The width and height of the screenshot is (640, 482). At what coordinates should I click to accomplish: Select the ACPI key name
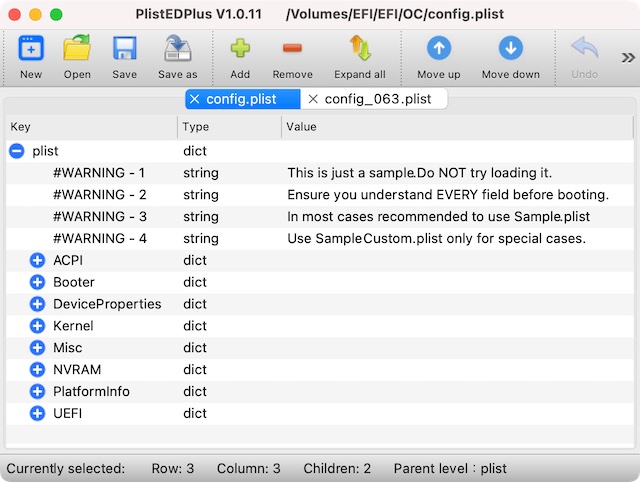68,260
